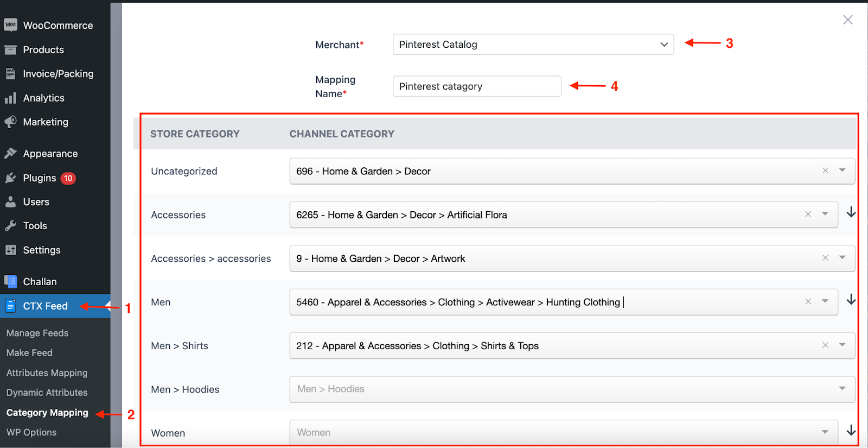Clear the Men row Hunting Clothing selection

coord(808,301)
